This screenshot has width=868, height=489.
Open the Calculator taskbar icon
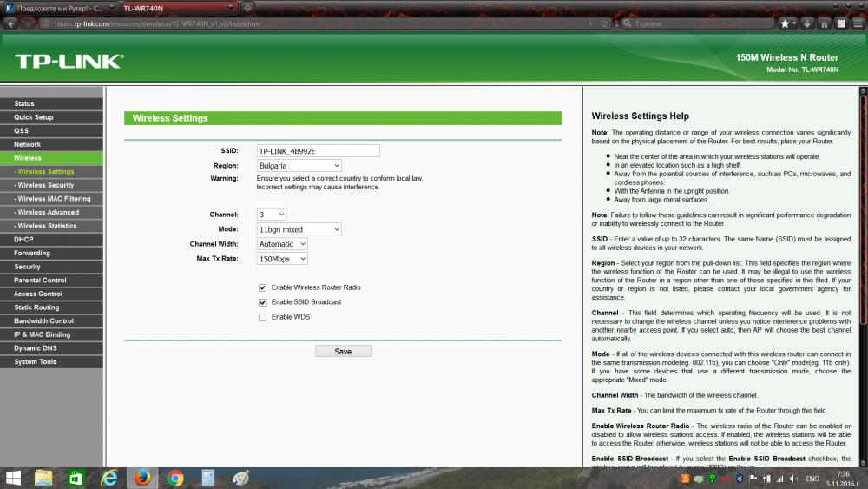pos(208,478)
